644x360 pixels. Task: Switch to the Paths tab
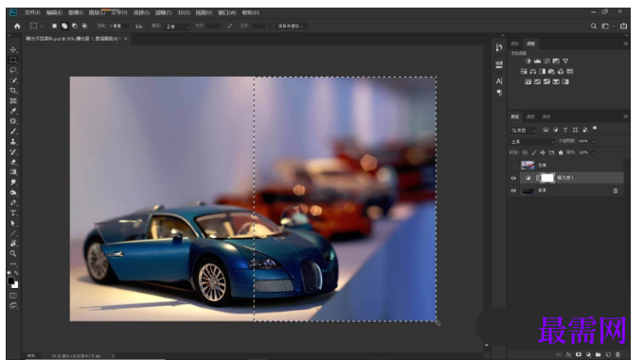point(546,117)
